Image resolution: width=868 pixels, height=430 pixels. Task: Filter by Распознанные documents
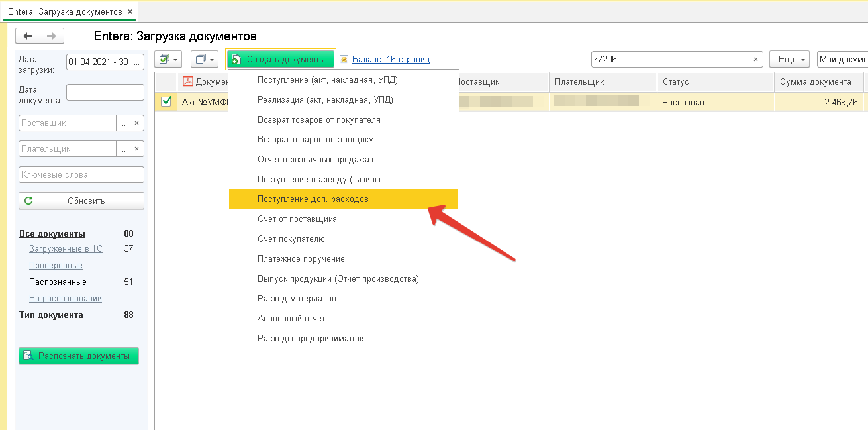[58, 282]
